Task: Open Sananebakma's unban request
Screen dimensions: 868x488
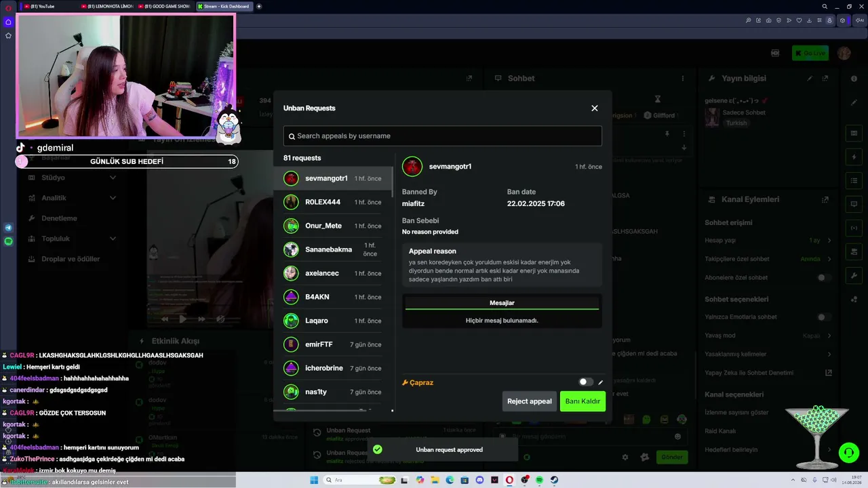Action: click(333, 249)
